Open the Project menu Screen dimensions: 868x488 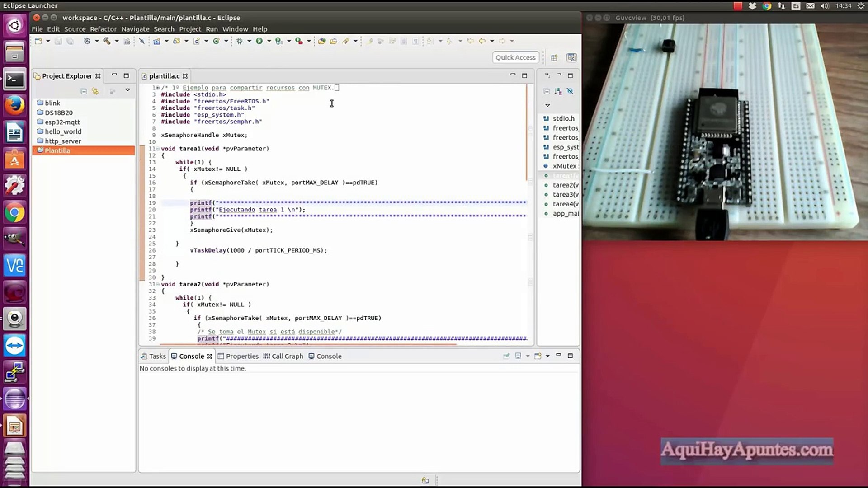coord(190,29)
